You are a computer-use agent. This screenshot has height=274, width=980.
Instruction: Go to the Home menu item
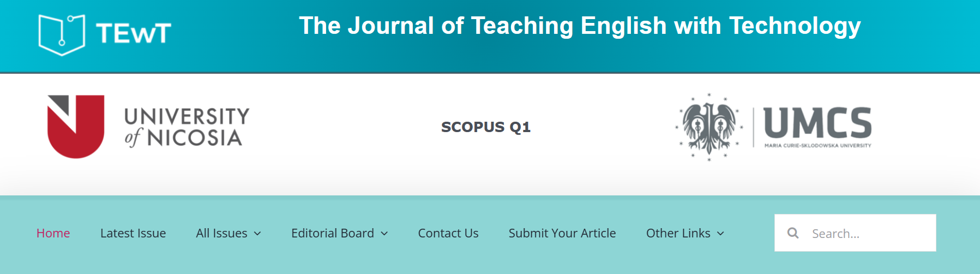(53, 233)
